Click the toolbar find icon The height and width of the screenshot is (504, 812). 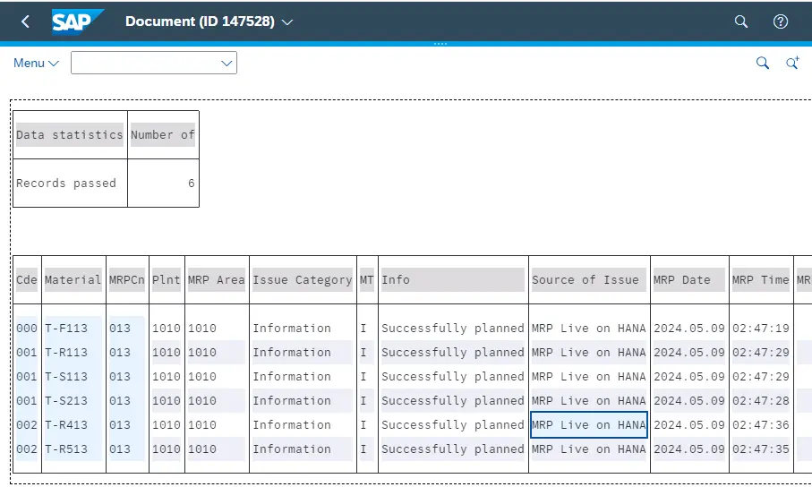click(762, 63)
